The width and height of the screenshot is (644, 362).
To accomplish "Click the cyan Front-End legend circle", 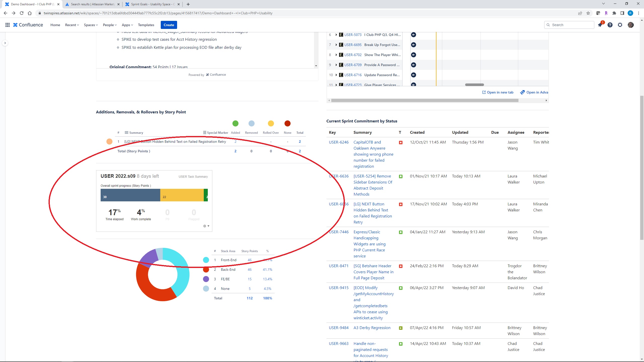I will [206, 260].
